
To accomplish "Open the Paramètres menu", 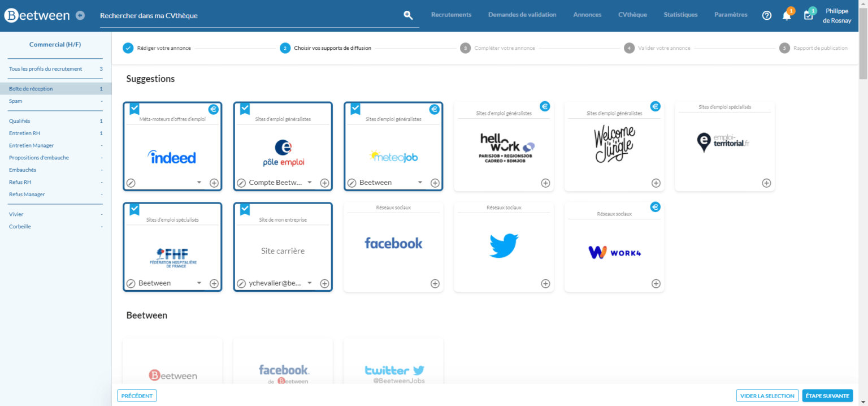I will pos(731,15).
